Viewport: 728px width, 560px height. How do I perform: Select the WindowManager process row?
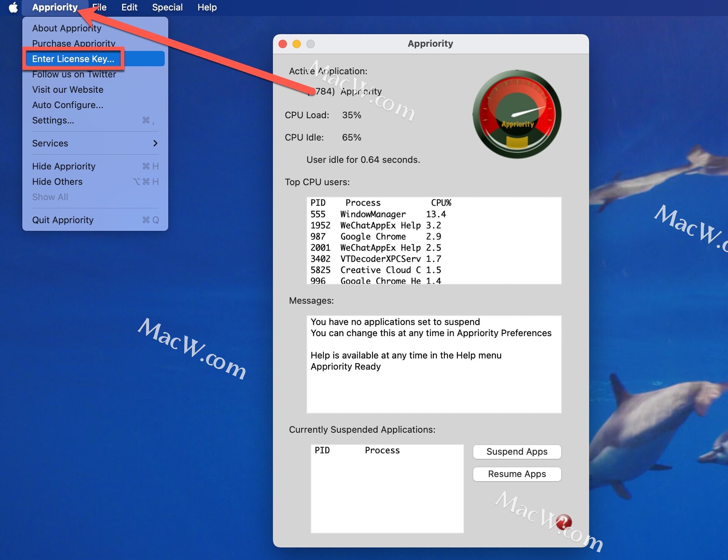pos(434,214)
